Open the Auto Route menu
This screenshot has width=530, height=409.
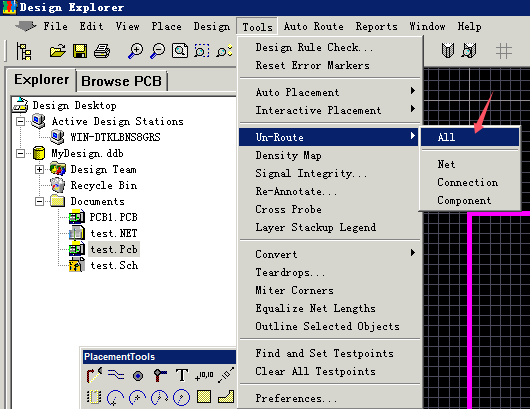[314, 26]
